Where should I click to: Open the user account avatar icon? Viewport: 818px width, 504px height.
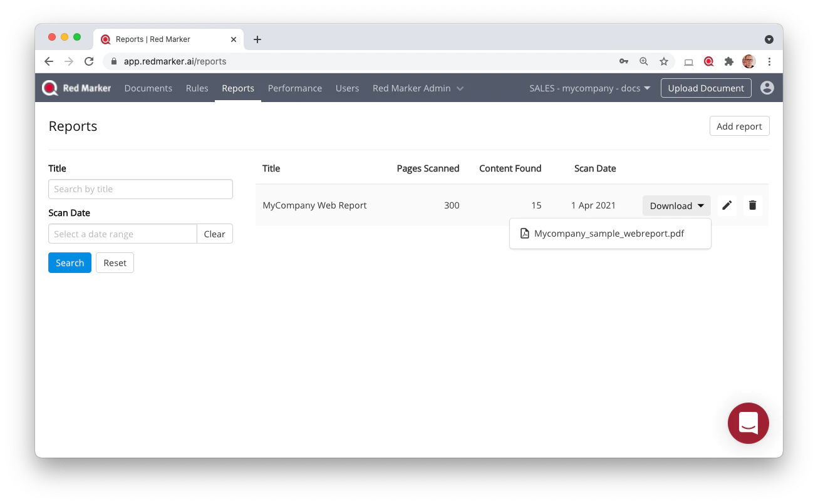[x=767, y=88]
